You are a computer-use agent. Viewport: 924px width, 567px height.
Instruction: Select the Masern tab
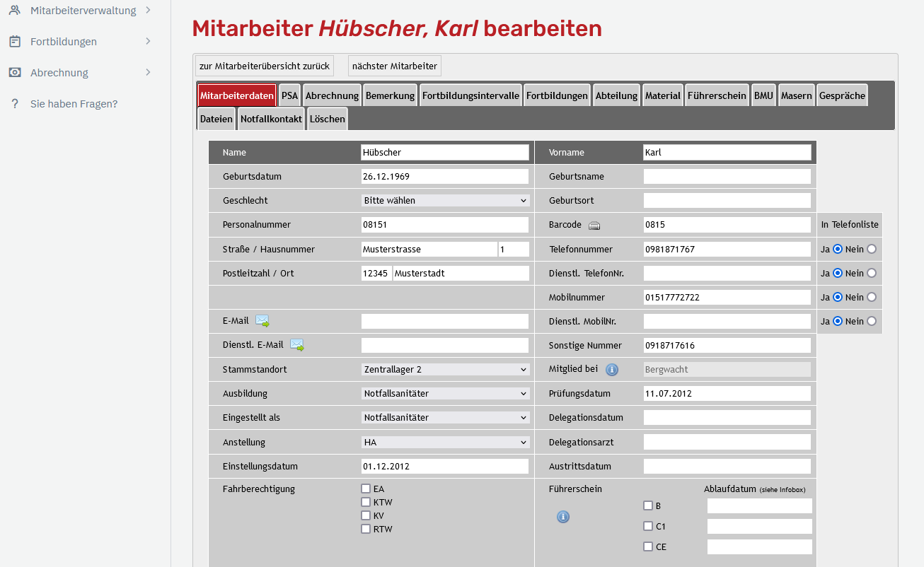coord(797,95)
